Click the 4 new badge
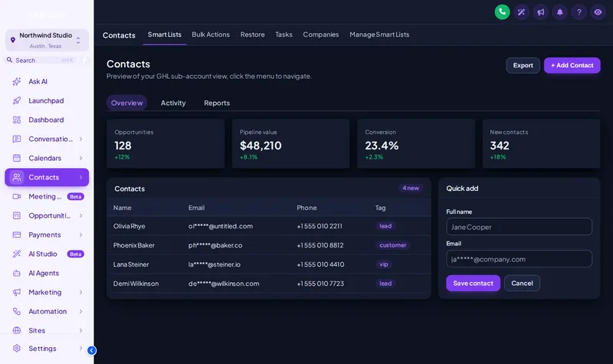Image resolution: width=613 pixels, height=364 pixels. [411, 188]
